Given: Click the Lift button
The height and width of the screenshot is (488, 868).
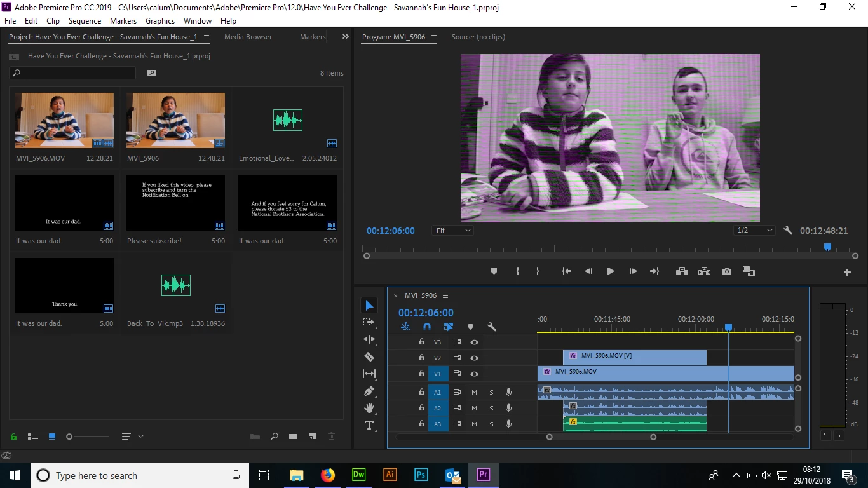Looking at the screenshot, I should pyautogui.click(x=682, y=271).
